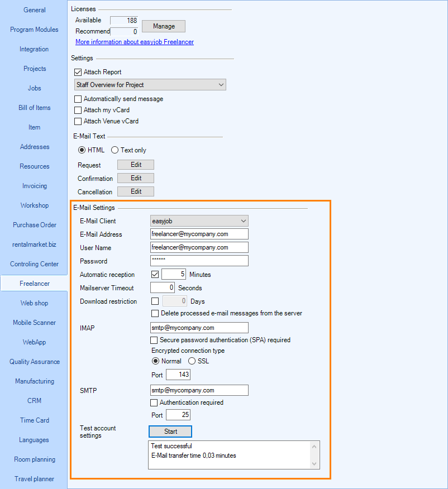Choose SSL encrypted connection type
Screen dimensions: 448x489
(x=192, y=361)
